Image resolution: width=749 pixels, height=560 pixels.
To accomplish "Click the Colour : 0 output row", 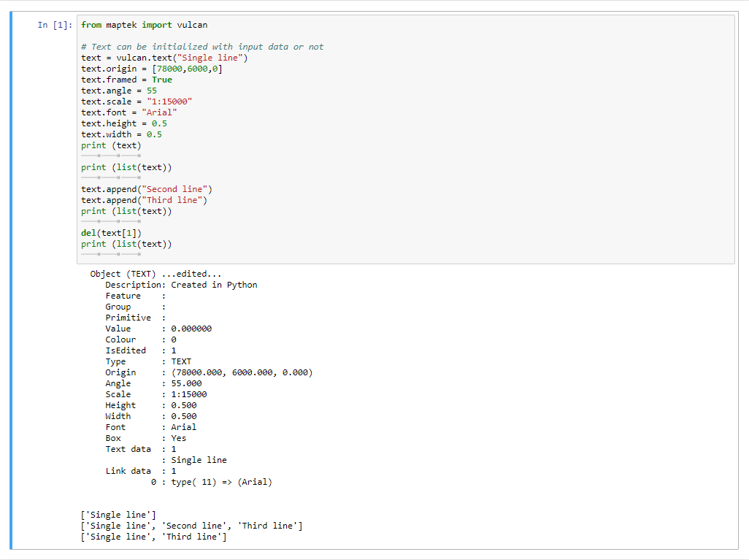I will tap(141, 340).
